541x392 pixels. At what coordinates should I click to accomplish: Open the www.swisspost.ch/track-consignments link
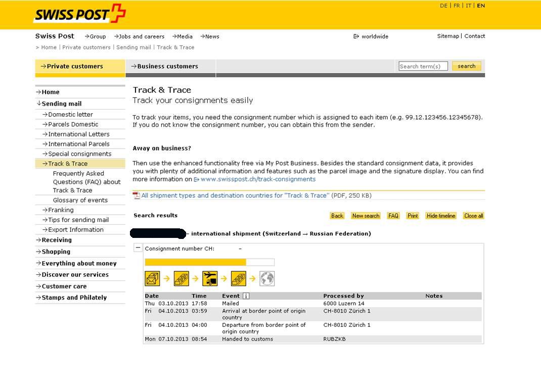click(258, 179)
